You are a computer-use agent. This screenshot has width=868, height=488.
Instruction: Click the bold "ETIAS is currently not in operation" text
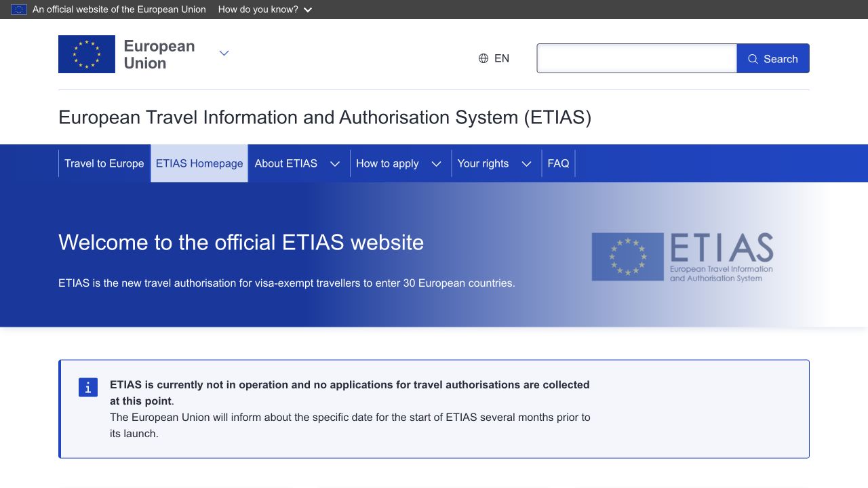pos(350,392)
